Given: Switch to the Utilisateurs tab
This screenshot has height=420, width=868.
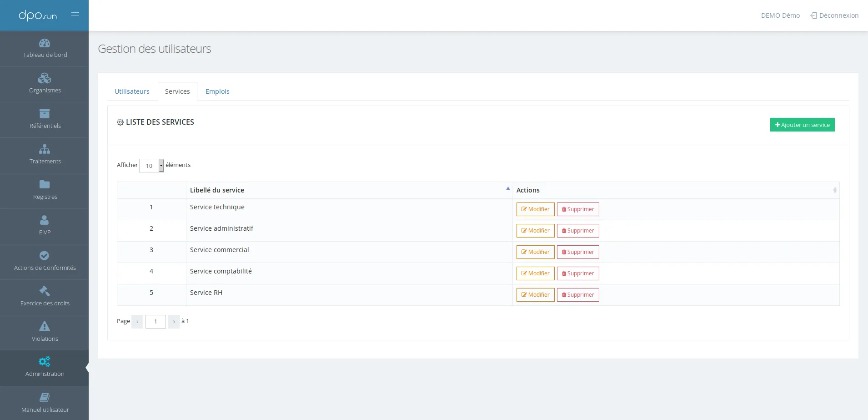Looking at the screenshot, I should pyautogui.click(x=132, y=91).
